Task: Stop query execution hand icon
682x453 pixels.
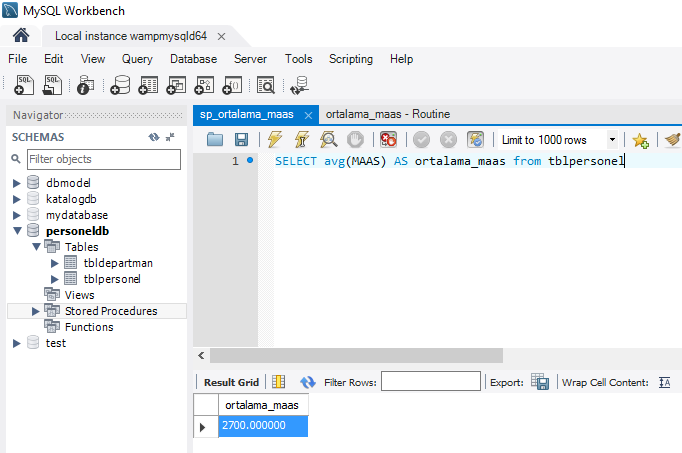Action: (x=355, y=140)
